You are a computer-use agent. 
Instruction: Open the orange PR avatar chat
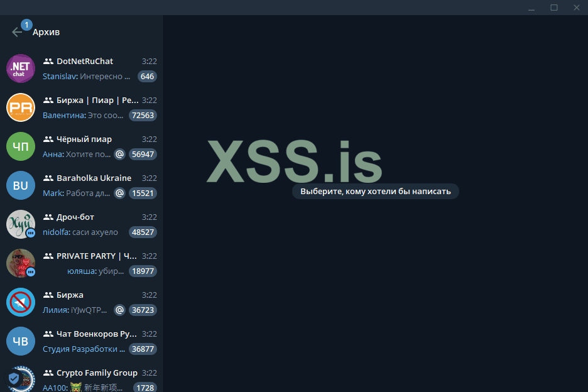[21, 107]
